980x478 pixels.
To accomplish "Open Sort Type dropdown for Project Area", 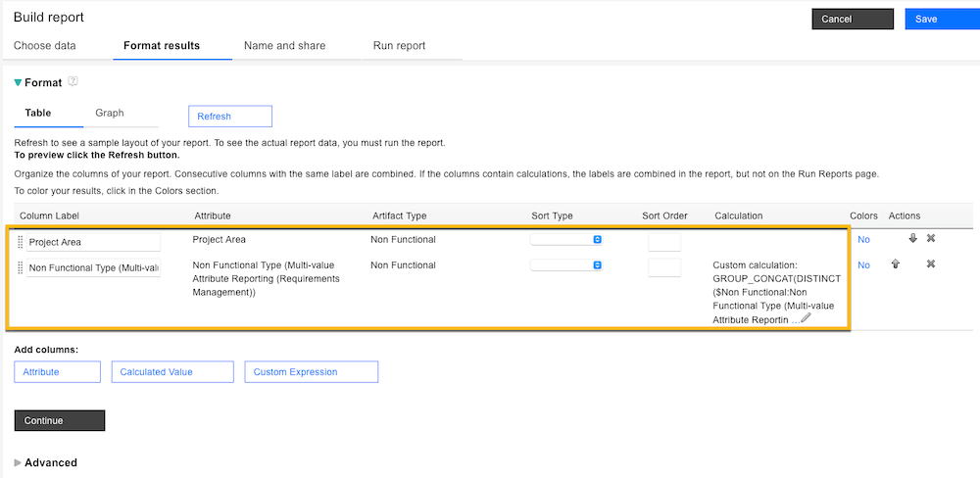I will tap(566, 239).
